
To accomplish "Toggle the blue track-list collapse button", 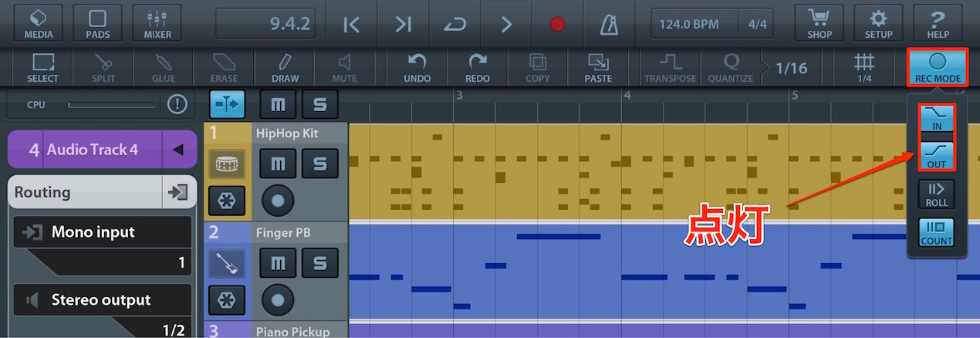I will 227,103.
